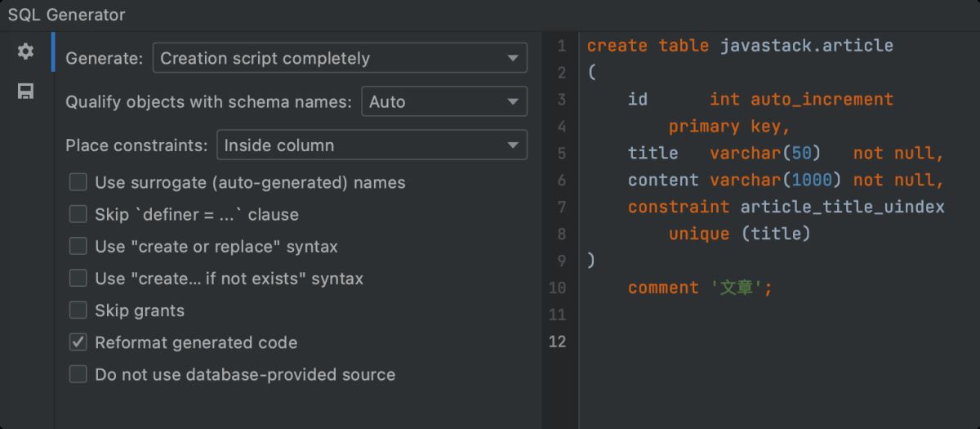The height and width of the screenshot is (429, 980).
Task: Tick Use "create... if not exists" syntax
Action: pyautogui.click(x=78, y=279)
